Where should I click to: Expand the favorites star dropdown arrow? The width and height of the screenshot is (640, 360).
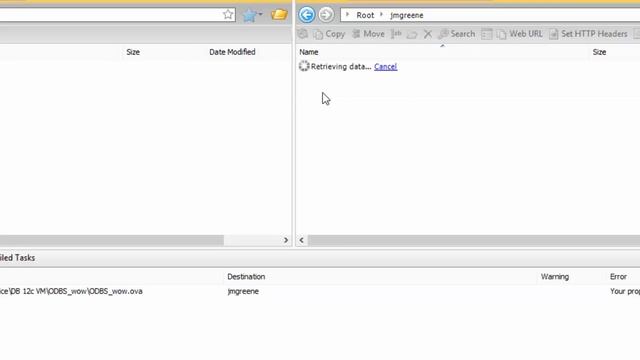pos(260,15)
